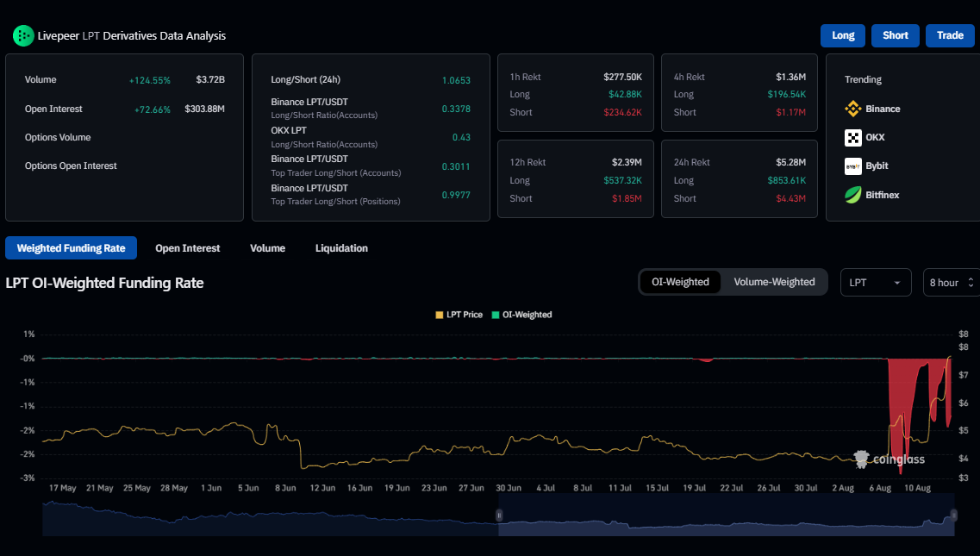Toggle OI-Weighted legend series

pos(521,315)
